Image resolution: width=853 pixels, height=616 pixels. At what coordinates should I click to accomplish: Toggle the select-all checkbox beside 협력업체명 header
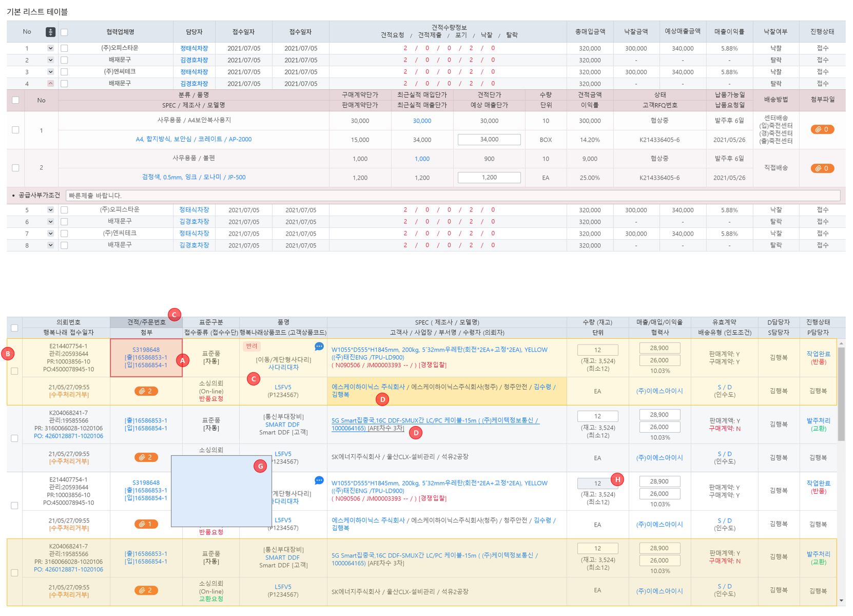pyautogui.click(x=64, y=32)
